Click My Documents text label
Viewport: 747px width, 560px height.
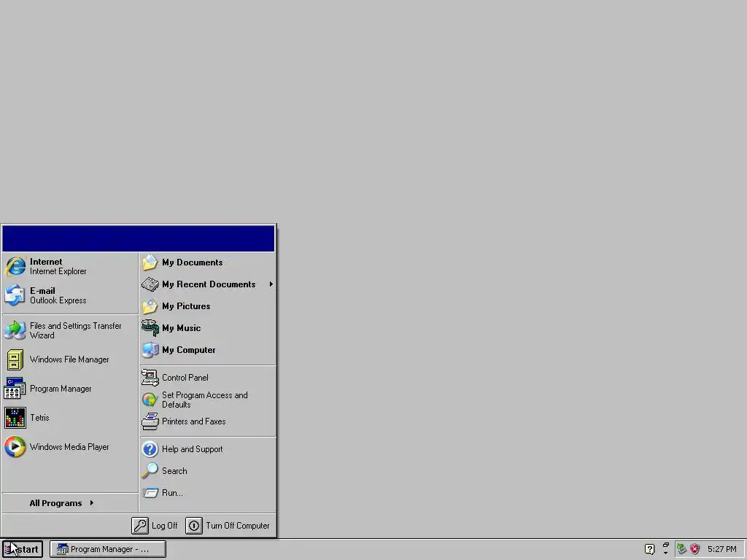[193, 262]
